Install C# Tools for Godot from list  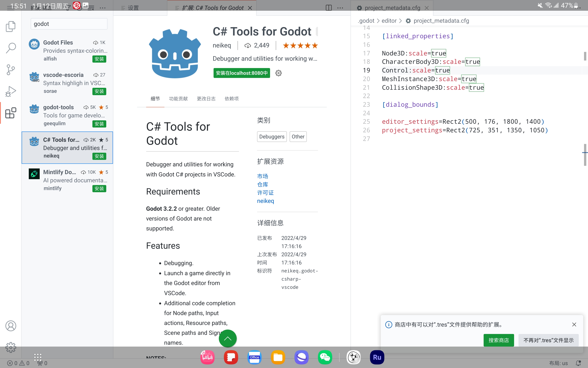pyautogui.click(x=99, y=156)
